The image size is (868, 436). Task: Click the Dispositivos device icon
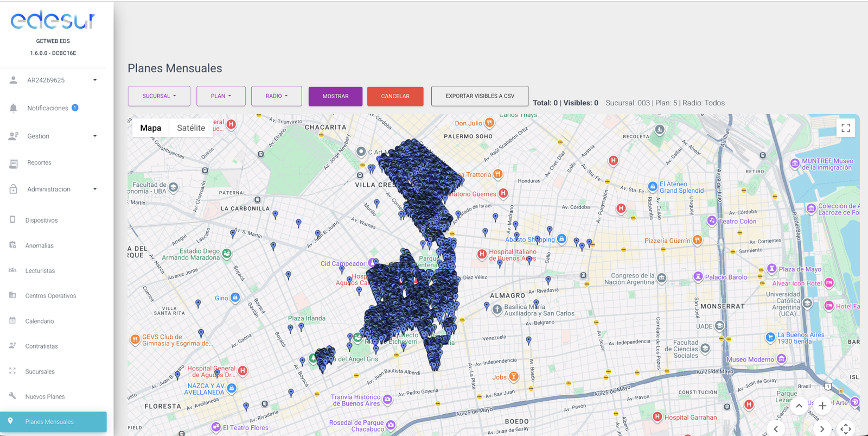12,220
